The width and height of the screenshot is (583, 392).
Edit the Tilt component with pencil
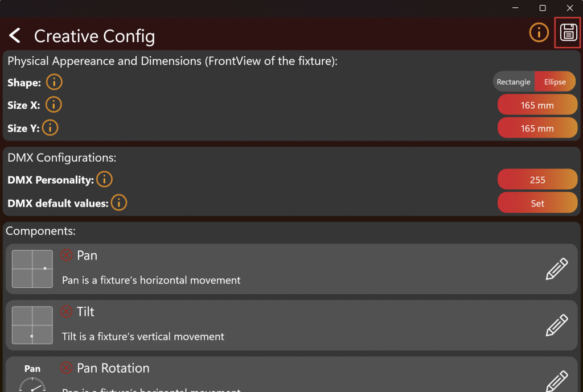click(557, 325)
